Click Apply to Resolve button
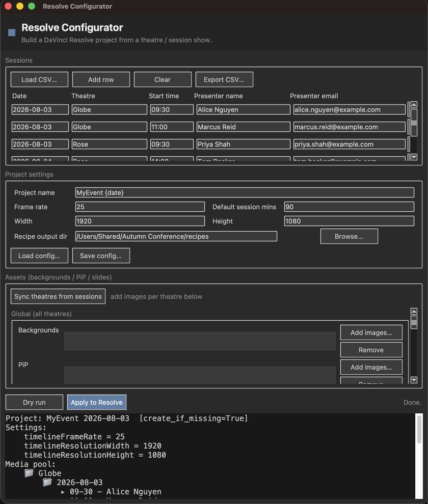The width and height of the screenshot is (428, 504). tap(96, 402)
